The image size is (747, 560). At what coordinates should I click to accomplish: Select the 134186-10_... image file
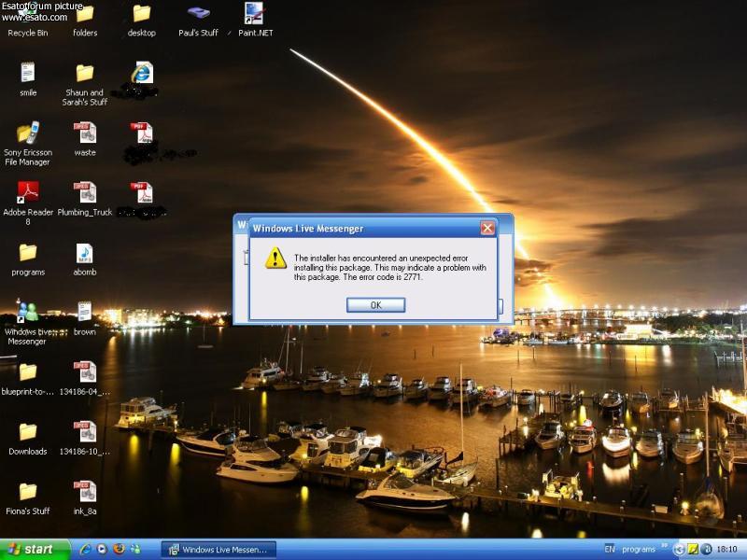(85, 438)
